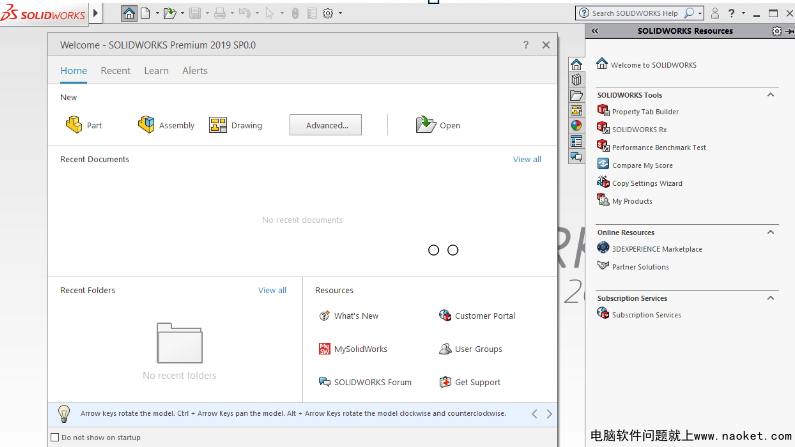Open an existing document from Welcome dialog

438,125
